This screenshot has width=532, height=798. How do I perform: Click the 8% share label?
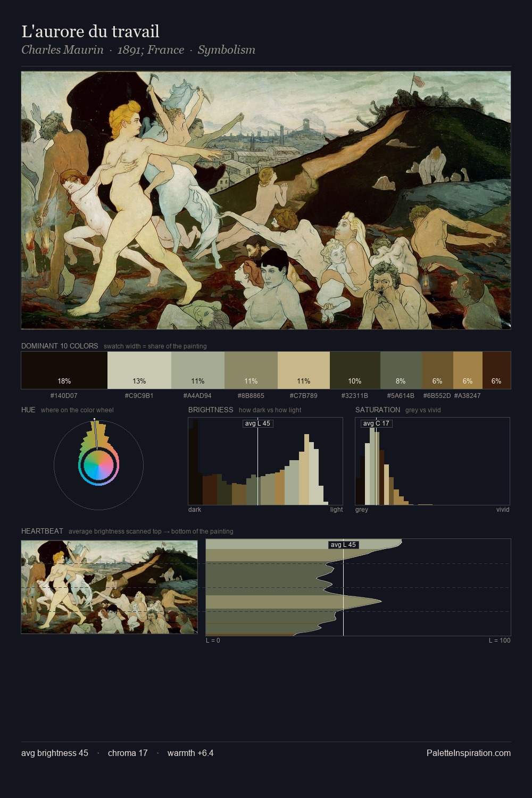(x=401, y=381)
